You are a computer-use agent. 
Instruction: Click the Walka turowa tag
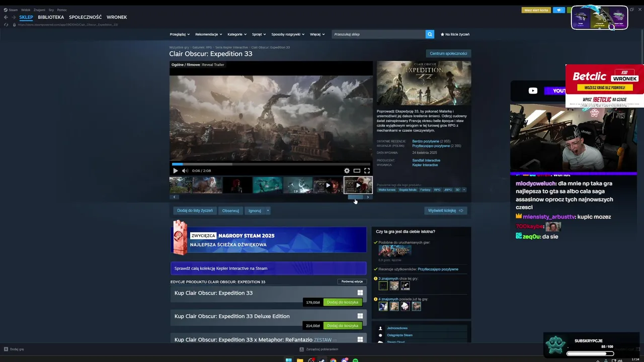coord(387,190)
